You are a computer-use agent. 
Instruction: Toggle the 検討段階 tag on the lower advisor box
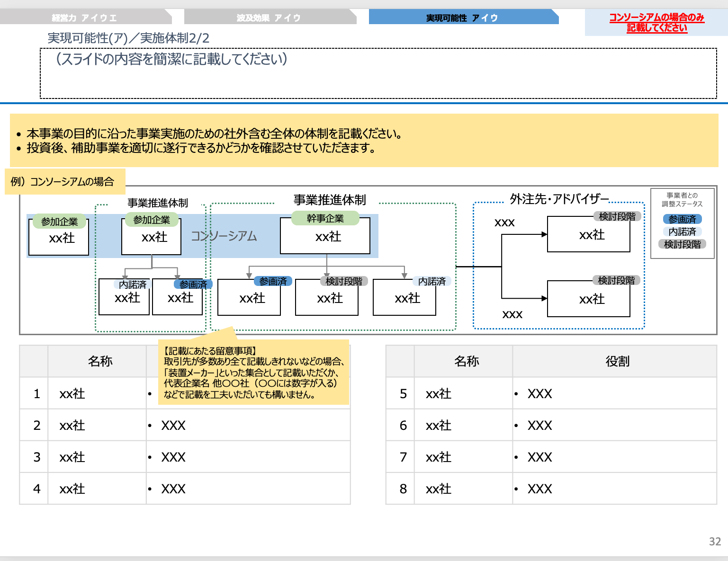[617, 279]
